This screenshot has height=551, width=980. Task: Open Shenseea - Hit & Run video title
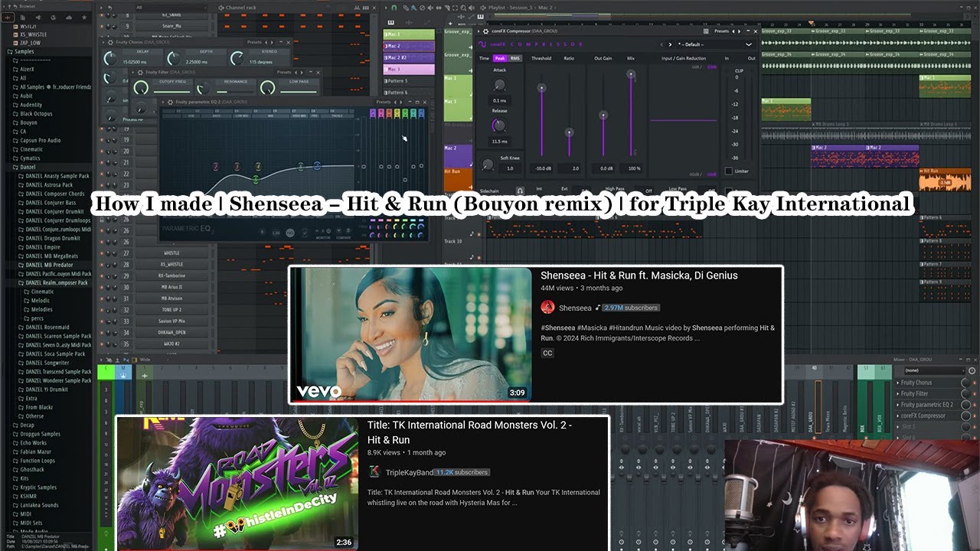(x=639, y=275)
